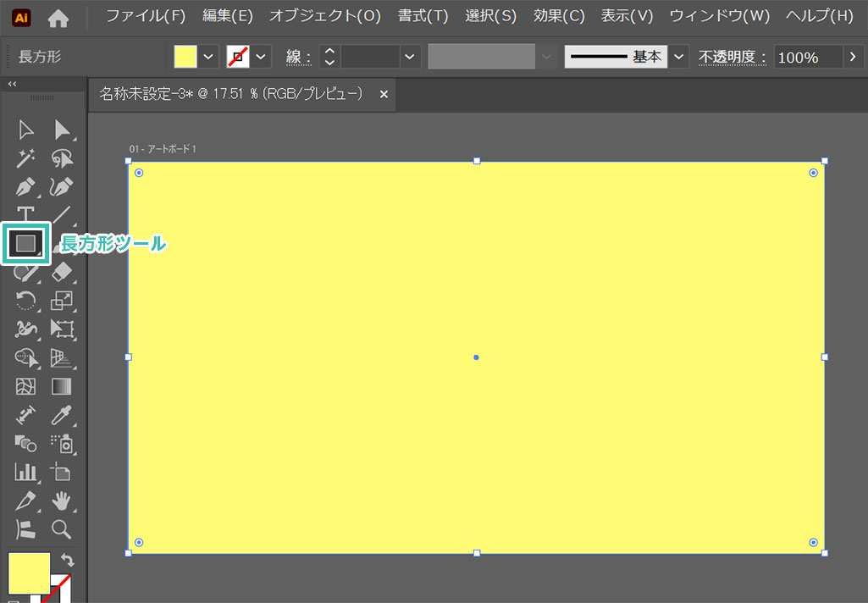This screenshot has height=603, width=868.
Task: Select the Rectangle tool in the toolbar
Action: (25, 244)
